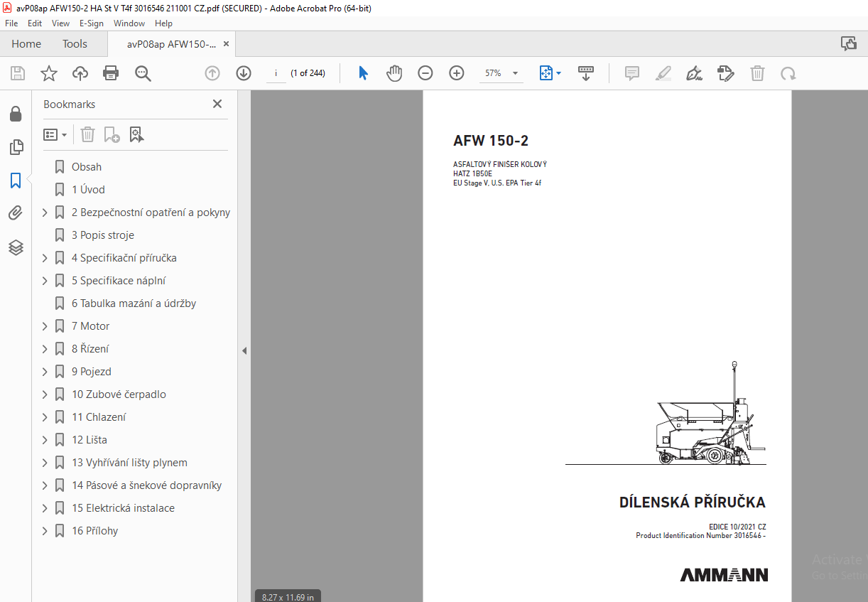
Task: Zoom in with plus icon
Action: (x=457, y=73)
